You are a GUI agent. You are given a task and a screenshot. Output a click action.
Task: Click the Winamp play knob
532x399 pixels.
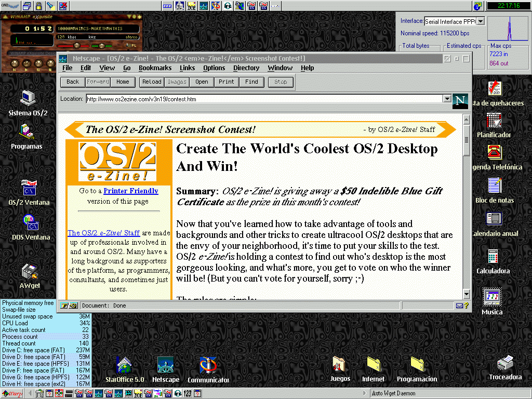(x=26, y=63)
